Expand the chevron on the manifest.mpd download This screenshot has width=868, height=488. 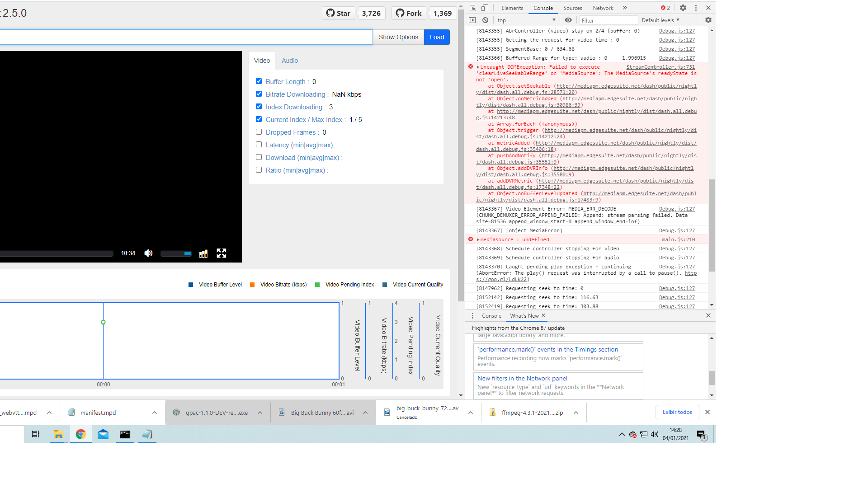(154, 412)
